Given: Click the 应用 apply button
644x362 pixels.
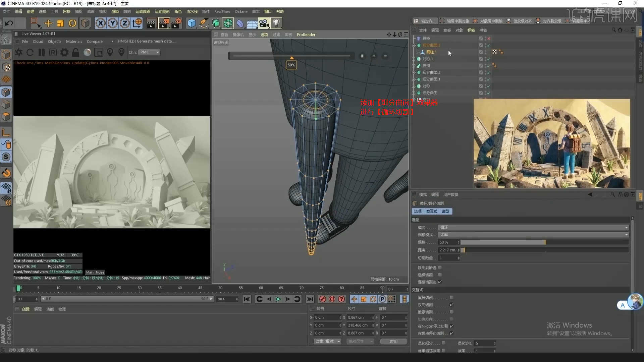Looking at the screenshot, I should point(393,341).
